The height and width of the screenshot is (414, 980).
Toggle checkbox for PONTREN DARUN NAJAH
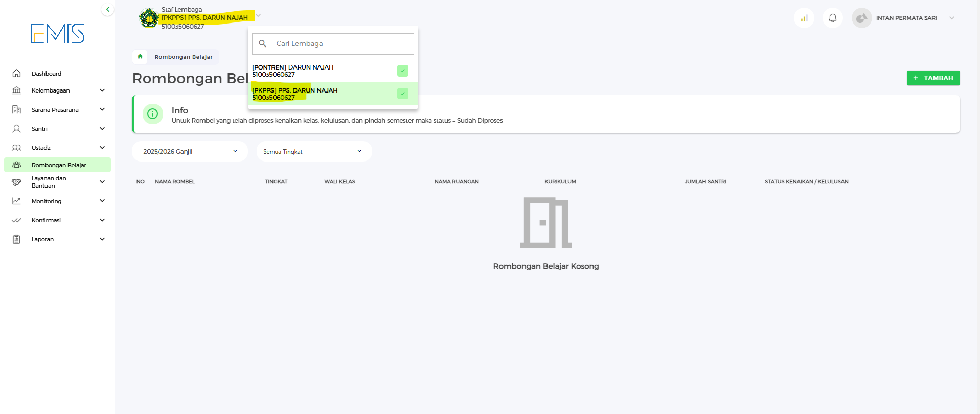(x=403, y=71)
